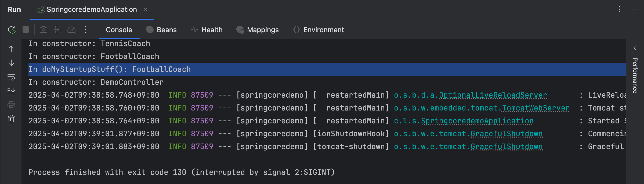644x184 pixels.
Task: Open the Health tab
Action: [x=207, y=30]
